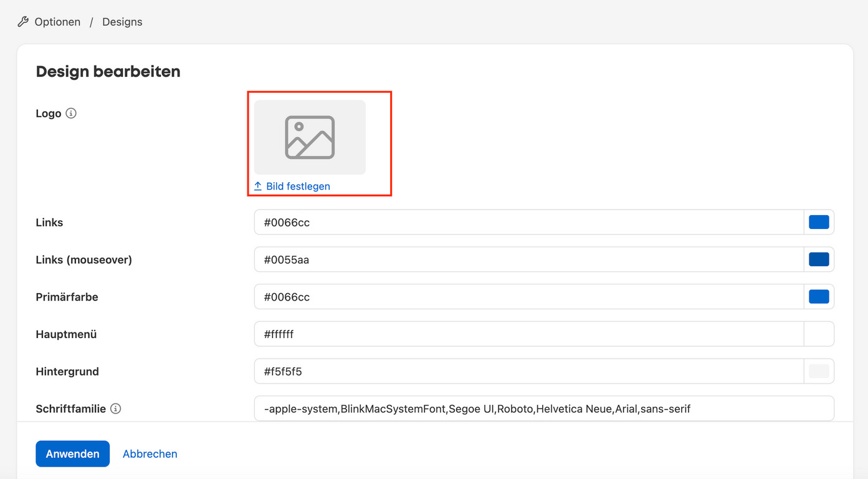Click the Schriftfamilie info icon
The width and height of the screenshot is (868, 479).
click(115, 409)
